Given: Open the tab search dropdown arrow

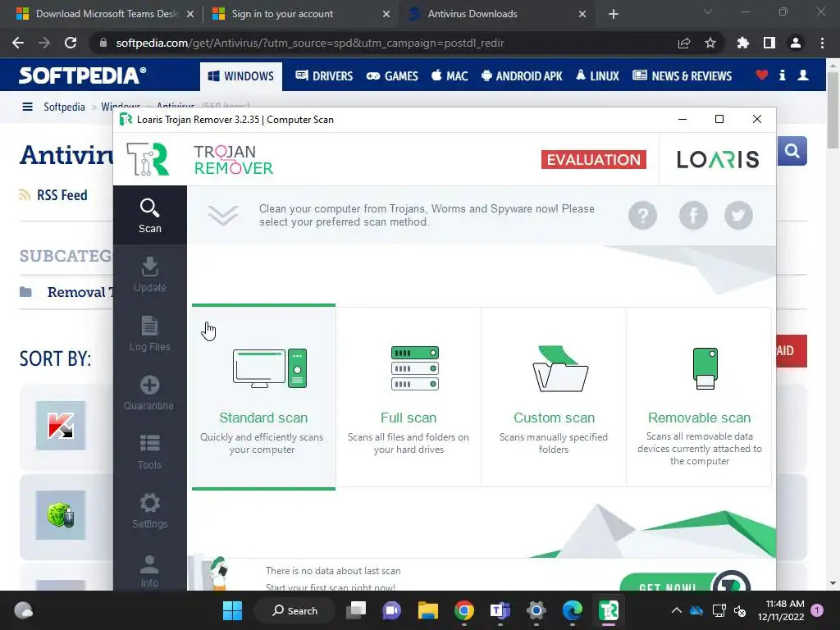Looking at the screenshot, I should click(708, 11).
